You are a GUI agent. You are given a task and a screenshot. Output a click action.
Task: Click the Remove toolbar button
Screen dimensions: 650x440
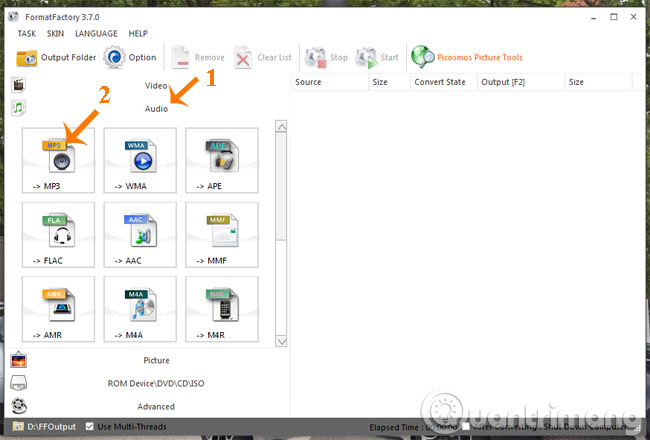pyautogui.click(x=198, y=58)
